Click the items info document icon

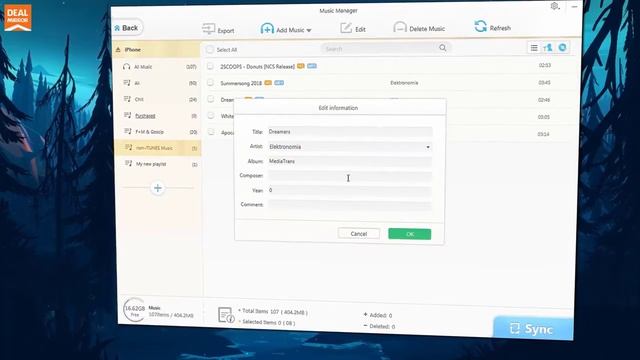click(x=226, y=315)
